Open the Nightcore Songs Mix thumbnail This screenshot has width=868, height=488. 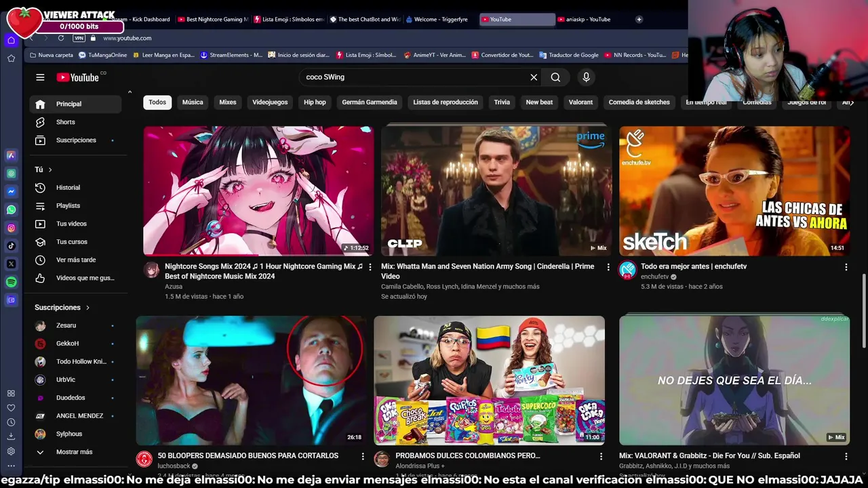(258, 190)
